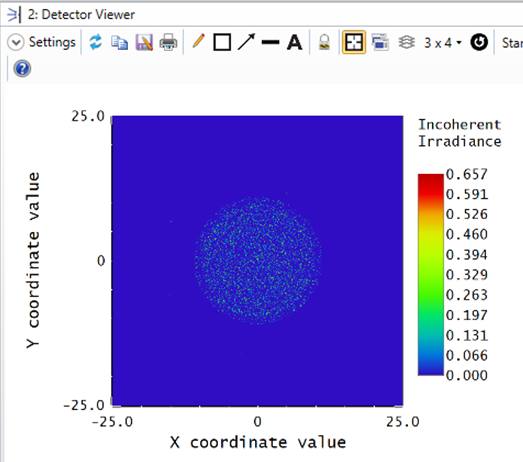Select the rectangle drawing tool

pos(222,42)
